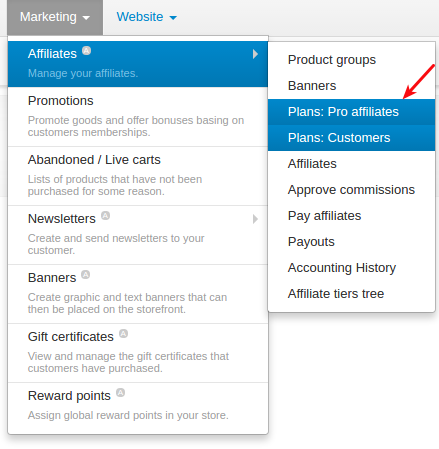Choose Approve commissions
Viewport: 439px width, 449px height.
coord(352,190)
